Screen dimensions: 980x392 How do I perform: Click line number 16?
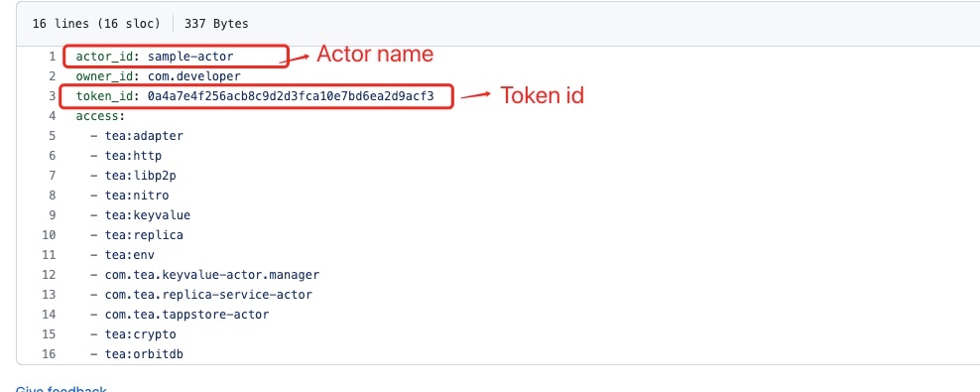click(x=49, y=354)
